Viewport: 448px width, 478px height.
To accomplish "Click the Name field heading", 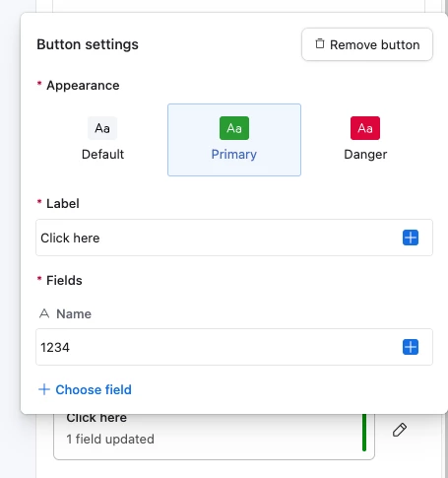I will coord(74,313).
